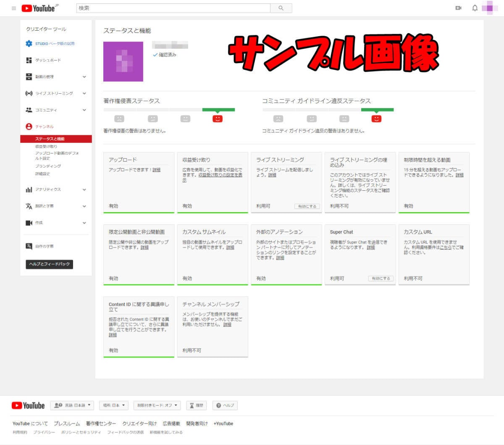504x445 pixels.
Task: Open 開発者向け footer link
Action: click(197, 424)
